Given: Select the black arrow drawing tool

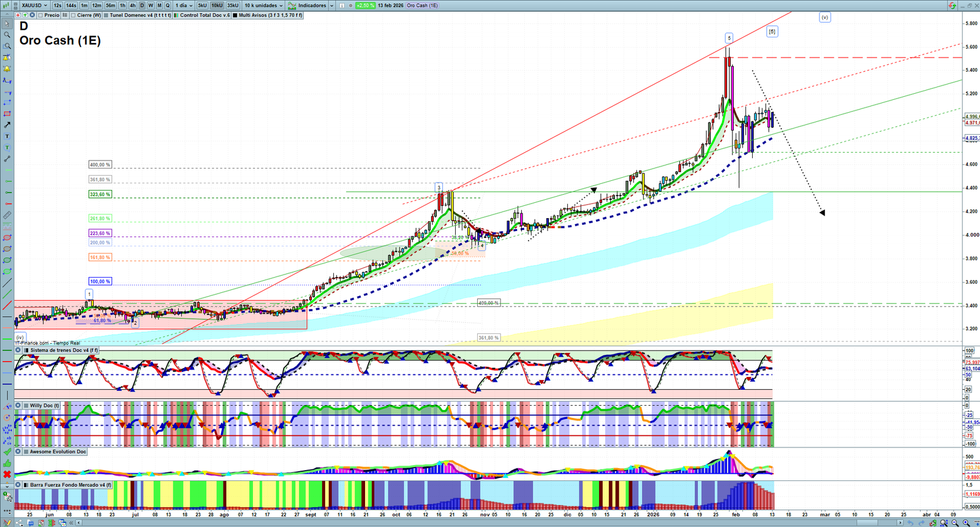Looking at the screenshot, I should (7, 125).
